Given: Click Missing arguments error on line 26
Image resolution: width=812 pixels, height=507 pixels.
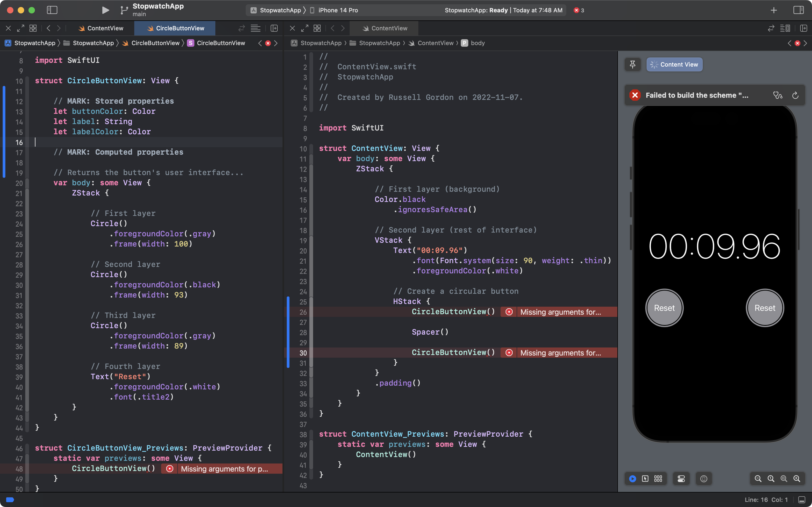Looking at the screenshot, I should pos(560,312).
